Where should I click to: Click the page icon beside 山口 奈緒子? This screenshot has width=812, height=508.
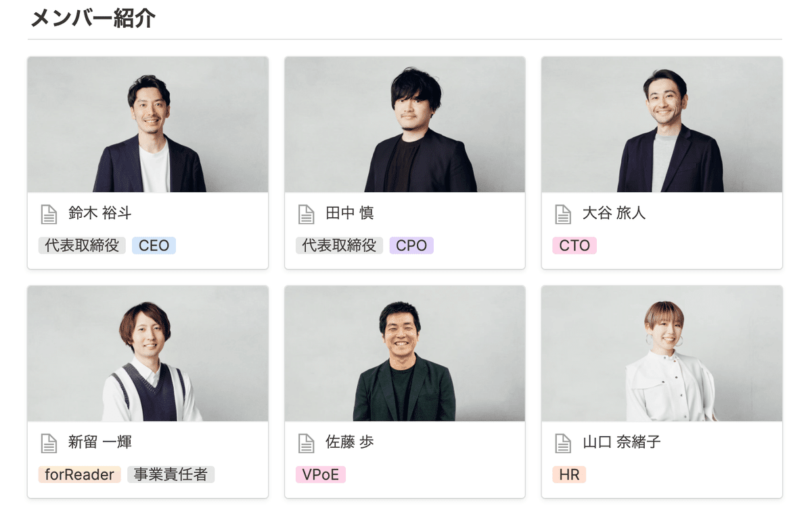[x=563, y=444]
